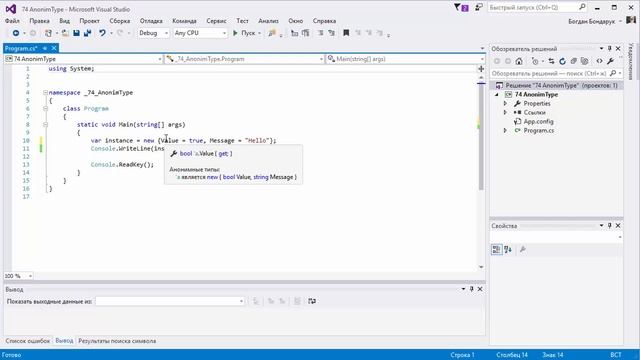This screenshot has height=360, width=640.
Task: Toggle Word Wrap in the Вывод panel
Action: pyautogui.click(x=312, y=301)
